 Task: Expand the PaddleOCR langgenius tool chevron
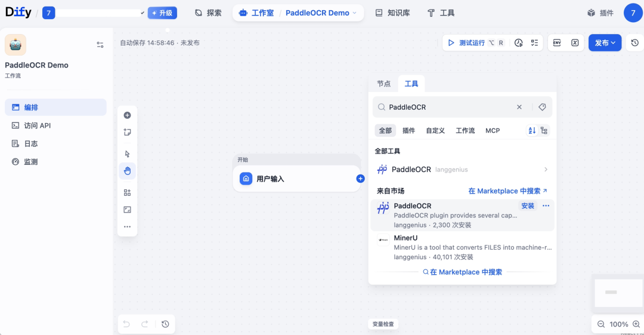click(x=546, y=170)
